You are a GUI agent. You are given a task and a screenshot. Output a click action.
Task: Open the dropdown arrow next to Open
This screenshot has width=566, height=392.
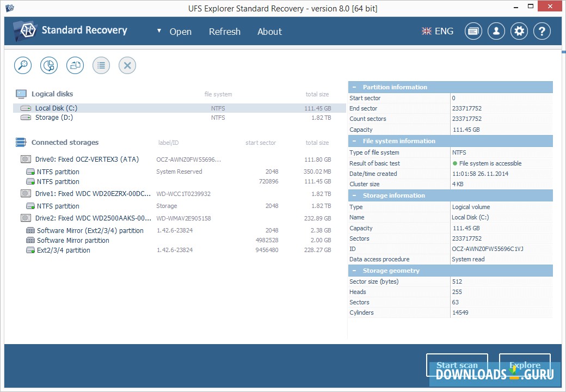point(158,32)
